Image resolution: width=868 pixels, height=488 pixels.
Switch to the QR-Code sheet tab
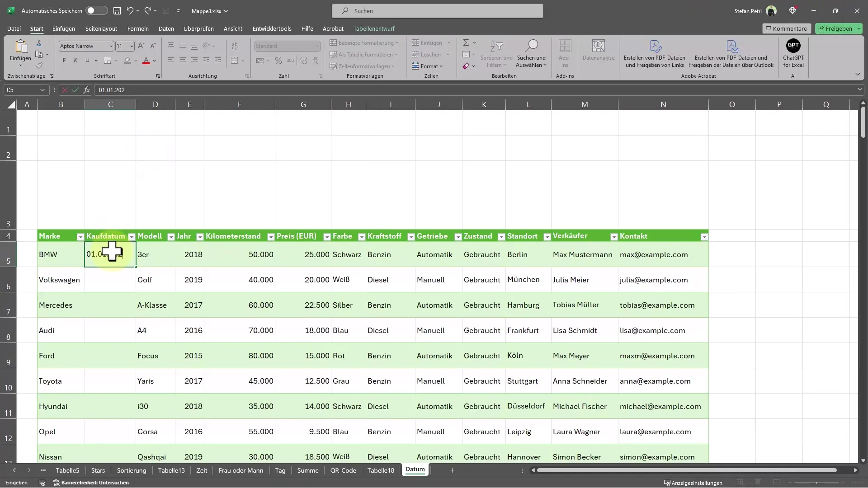[343, 470]
